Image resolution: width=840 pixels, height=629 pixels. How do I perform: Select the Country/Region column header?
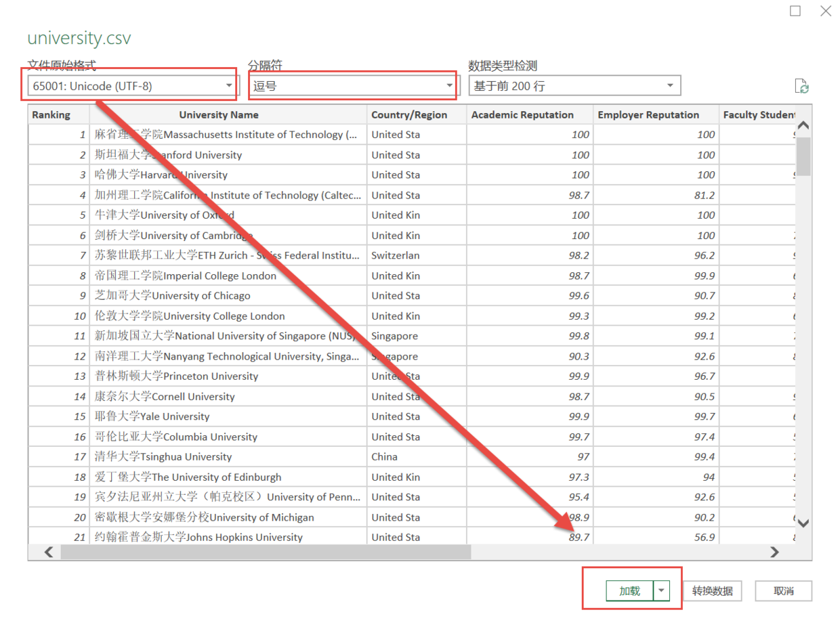click(417, 115)
